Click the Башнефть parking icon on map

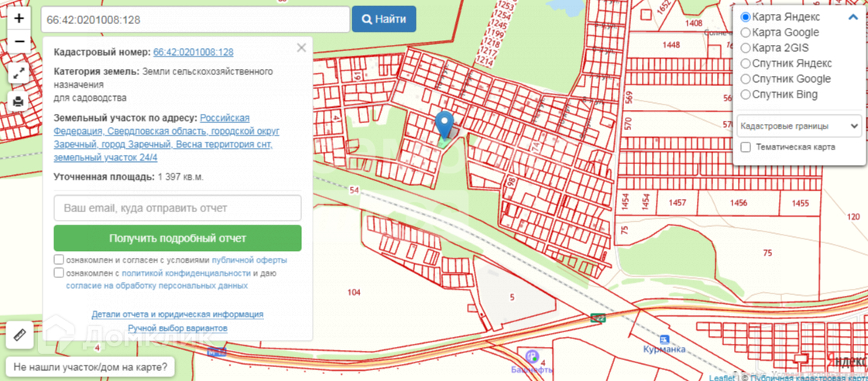[532, 356]
